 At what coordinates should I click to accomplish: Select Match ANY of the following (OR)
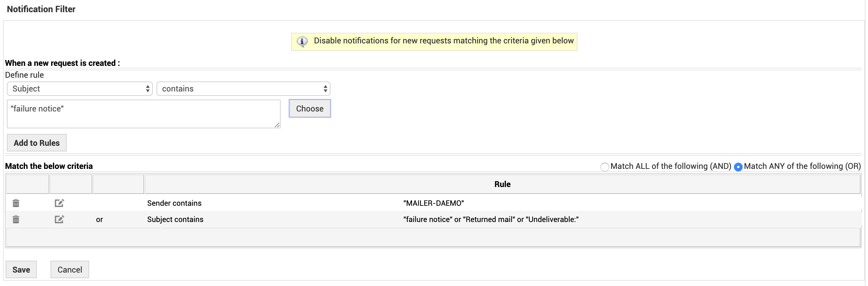pos(738,167)
